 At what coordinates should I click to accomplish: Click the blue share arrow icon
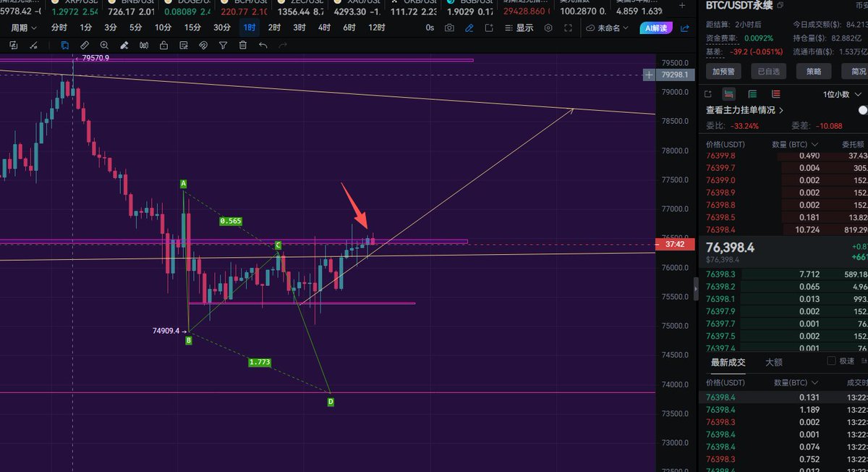point(686,28)
